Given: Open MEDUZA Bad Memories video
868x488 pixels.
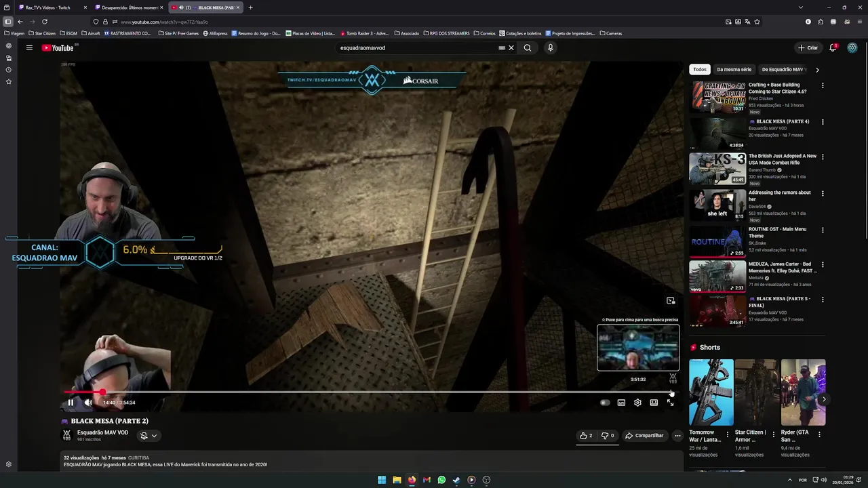Looking at the screenshot, I should tap(717, 277).
